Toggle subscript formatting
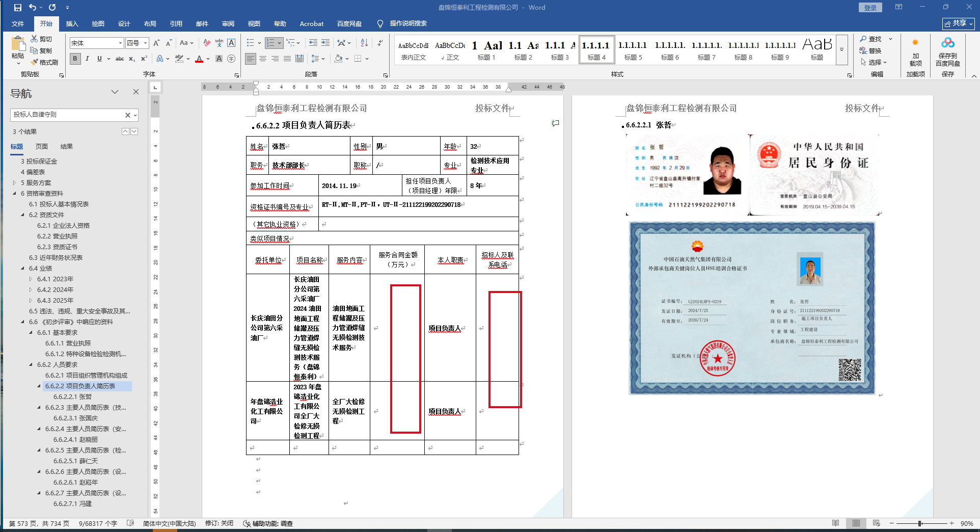Viewport: 980px width, 532px height. pyautogui.click(x=132, y=59)
